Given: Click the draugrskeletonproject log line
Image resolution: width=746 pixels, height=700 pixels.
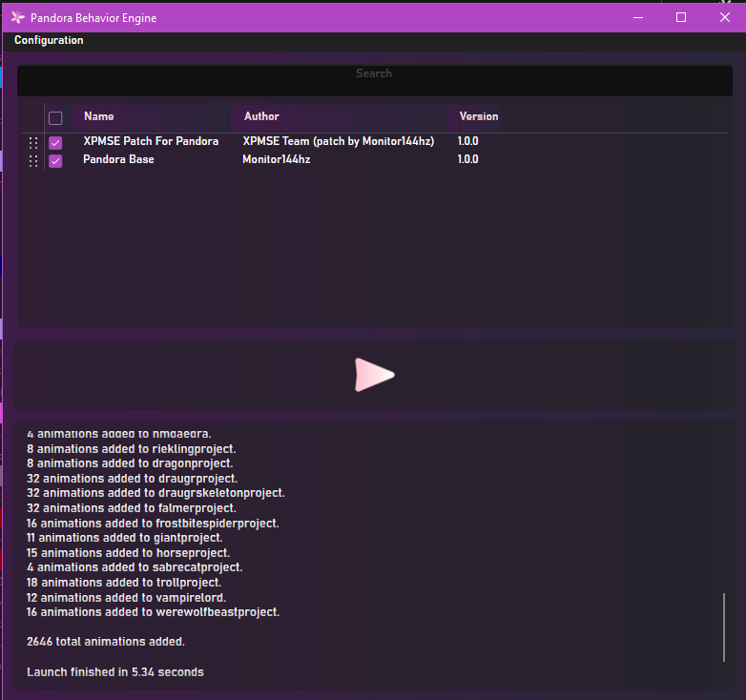Looking at the screenshot, I should [x=156, y=493].
